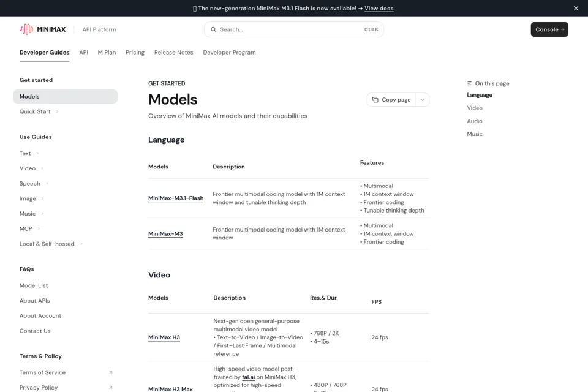Click the external link icon for Terms of Service
Screen dimensions: 588x392
[x=111, y=372]
